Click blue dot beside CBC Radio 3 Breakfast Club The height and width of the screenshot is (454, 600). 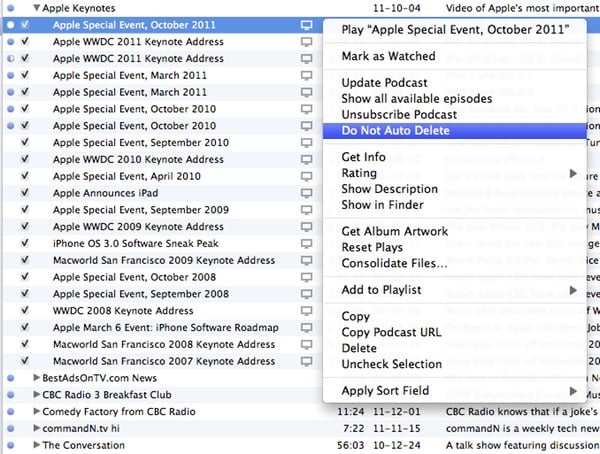pyautogui.click(x=11, y=395)
